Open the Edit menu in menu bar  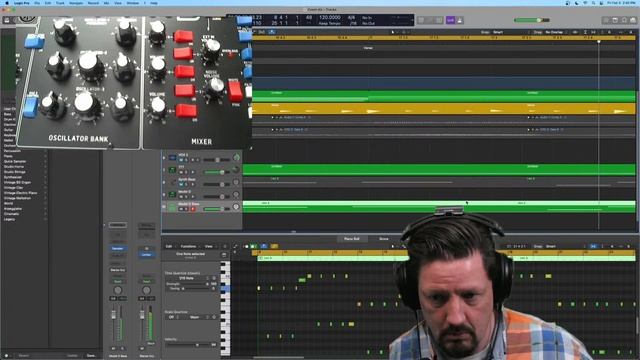pos(48,3)
